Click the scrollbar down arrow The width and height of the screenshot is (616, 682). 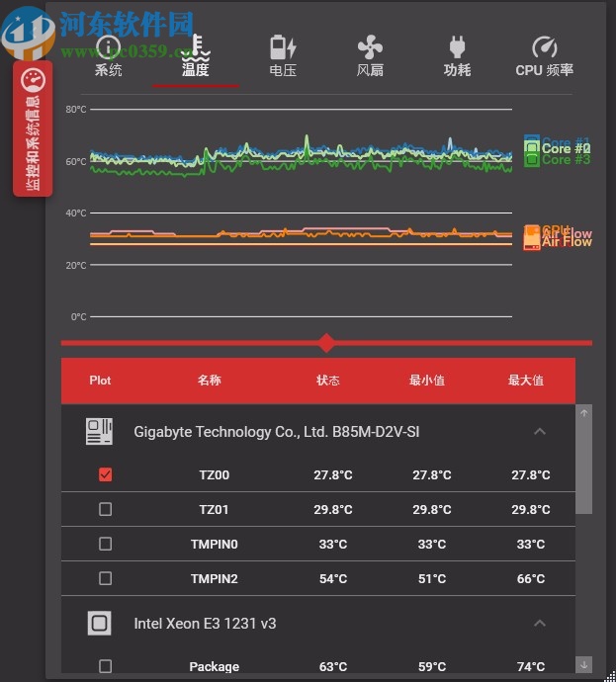pyautogui.click(x=583, y=664)
